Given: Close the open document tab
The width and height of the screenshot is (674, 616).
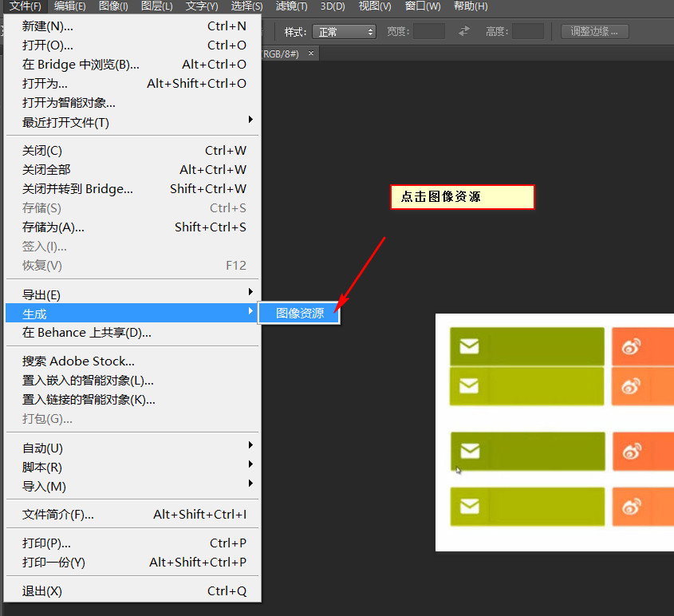Looking at the screenshot, I should pos(311,53).
